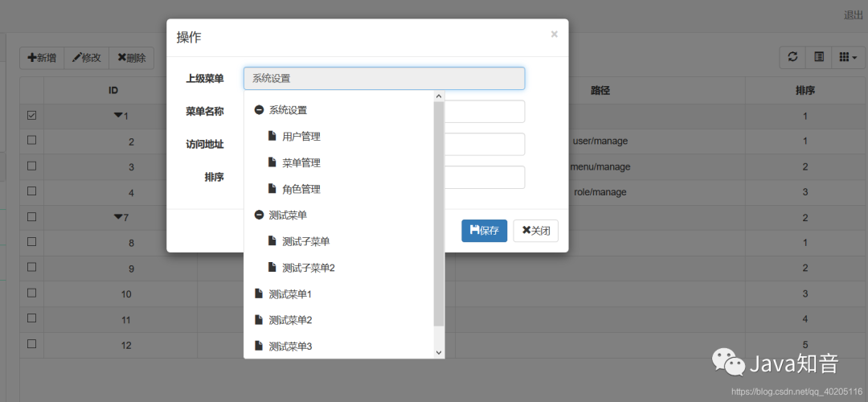Check the checkbox for row ID 10
This screenshot has height=402, width=868.
pyautogui.click(x=31, y=293)
